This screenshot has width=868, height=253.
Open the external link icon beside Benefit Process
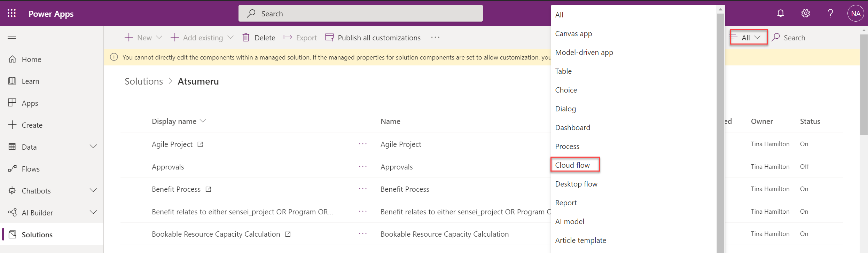[208, 189]
